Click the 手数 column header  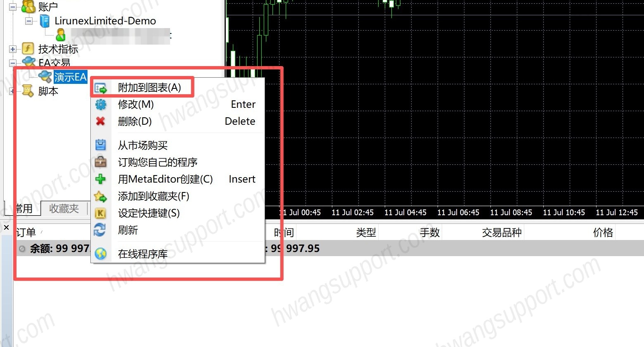(x=430, y=233)
